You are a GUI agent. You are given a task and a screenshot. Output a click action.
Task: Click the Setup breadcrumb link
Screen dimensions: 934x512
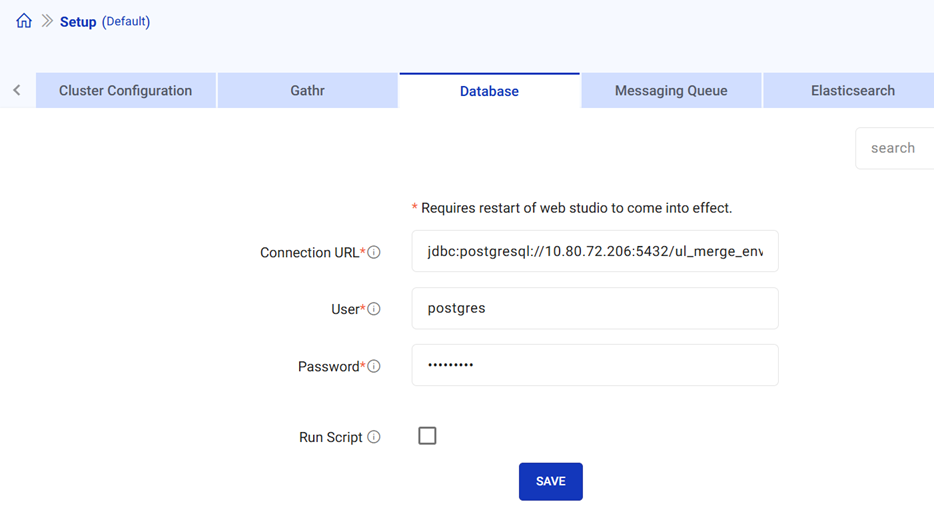(78, 22)
